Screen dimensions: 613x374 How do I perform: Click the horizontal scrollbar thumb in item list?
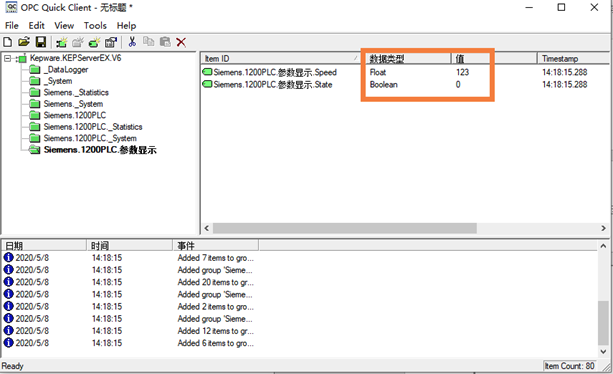coord(344,228)
